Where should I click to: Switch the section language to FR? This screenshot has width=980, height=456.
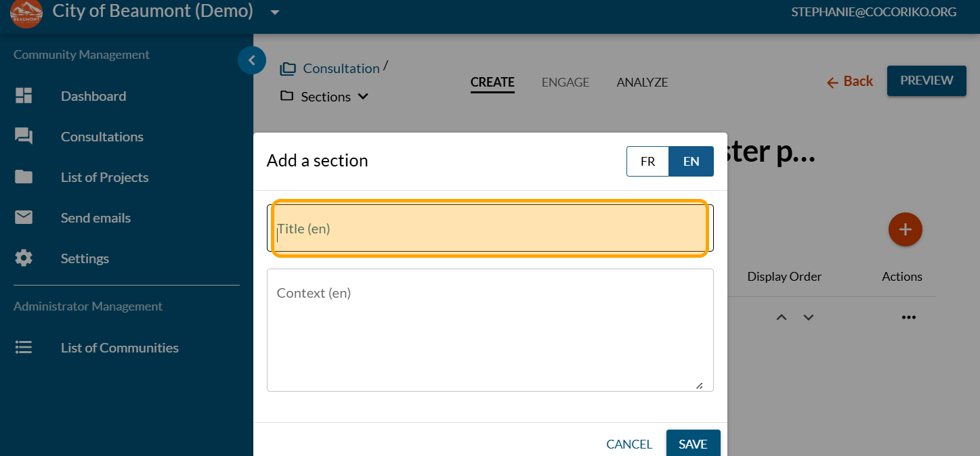[647, 162]
